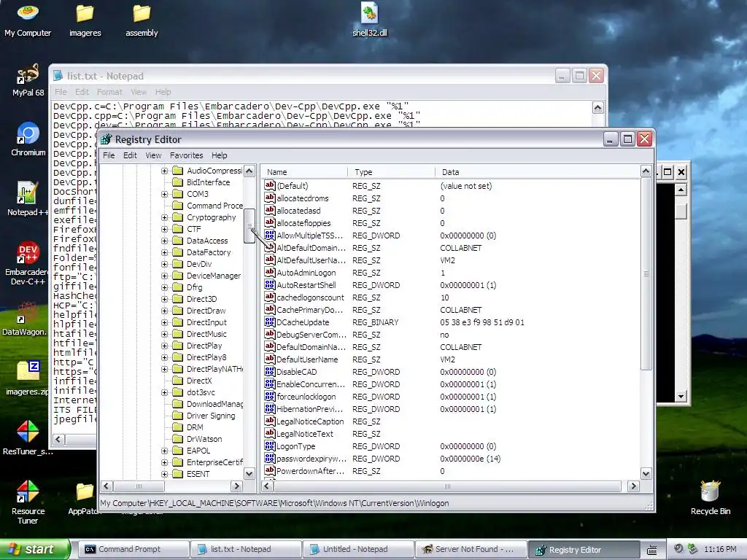Screen dimensions: 747x560
Task: Open the Registry Editor View menu
Action: point(153,155)
